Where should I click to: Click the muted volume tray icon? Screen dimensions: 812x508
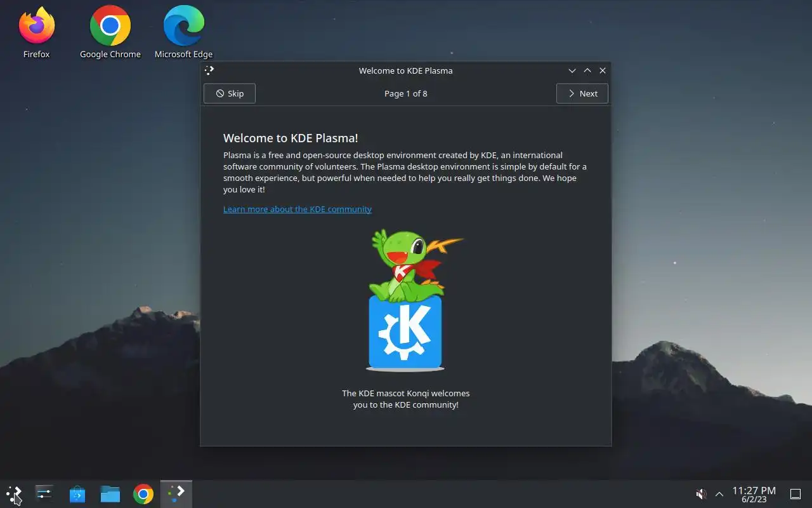coord(701,494)
